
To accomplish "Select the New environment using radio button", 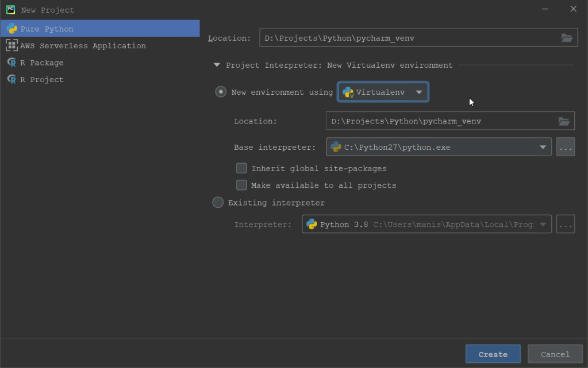I will coord(221,92).
